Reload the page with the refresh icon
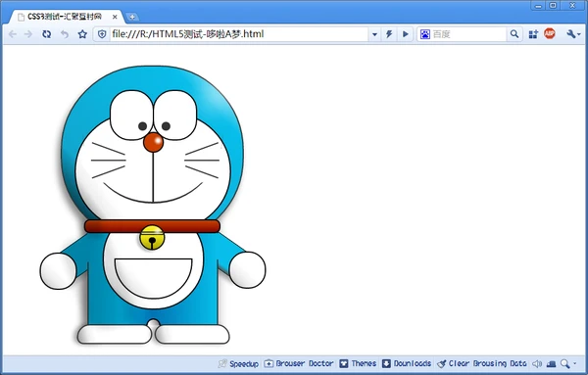Screen dimensions: 588x375 [46, 34]
